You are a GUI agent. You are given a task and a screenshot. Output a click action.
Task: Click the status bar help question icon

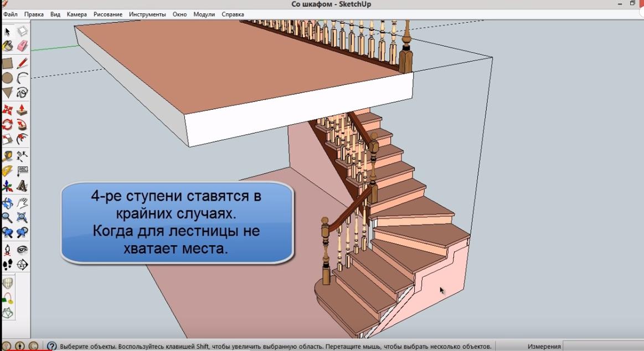click(x=52, y=347)
